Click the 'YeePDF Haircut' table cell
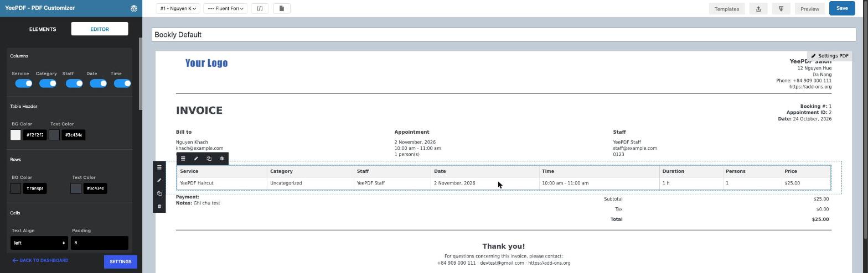 coord(222,183)
